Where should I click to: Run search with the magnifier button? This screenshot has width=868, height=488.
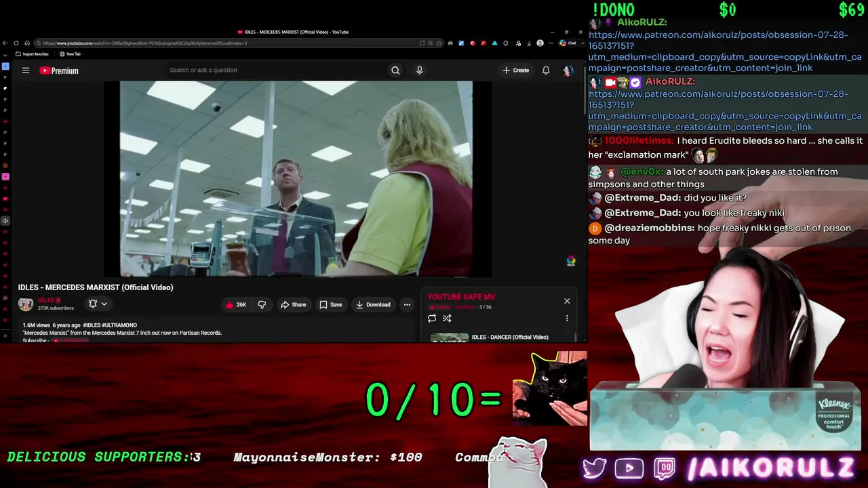[395, 70]
